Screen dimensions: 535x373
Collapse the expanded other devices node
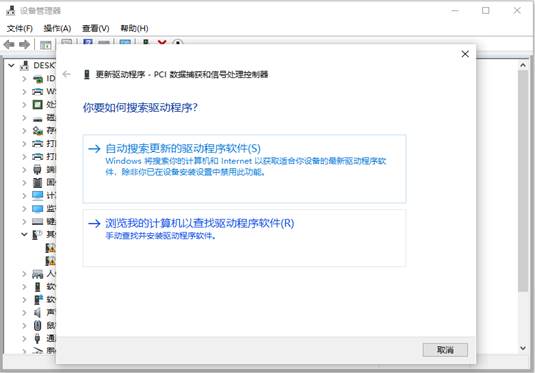click(24, 234)
